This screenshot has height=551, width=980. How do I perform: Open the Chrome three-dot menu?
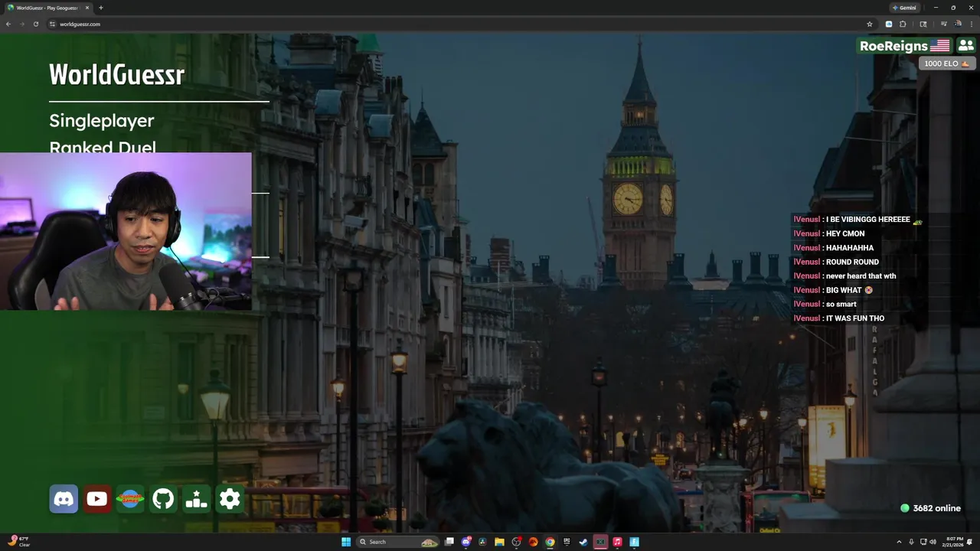point(972,24)
